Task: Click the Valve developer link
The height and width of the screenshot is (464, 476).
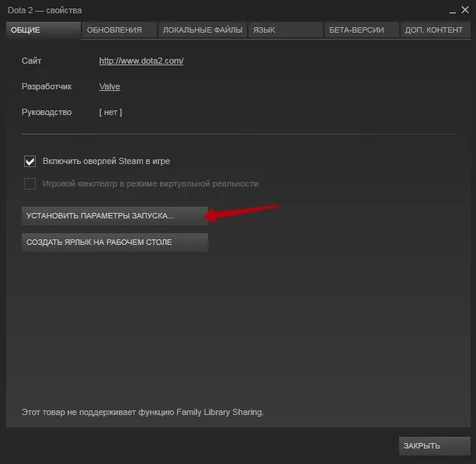Action: click(109, 86)
